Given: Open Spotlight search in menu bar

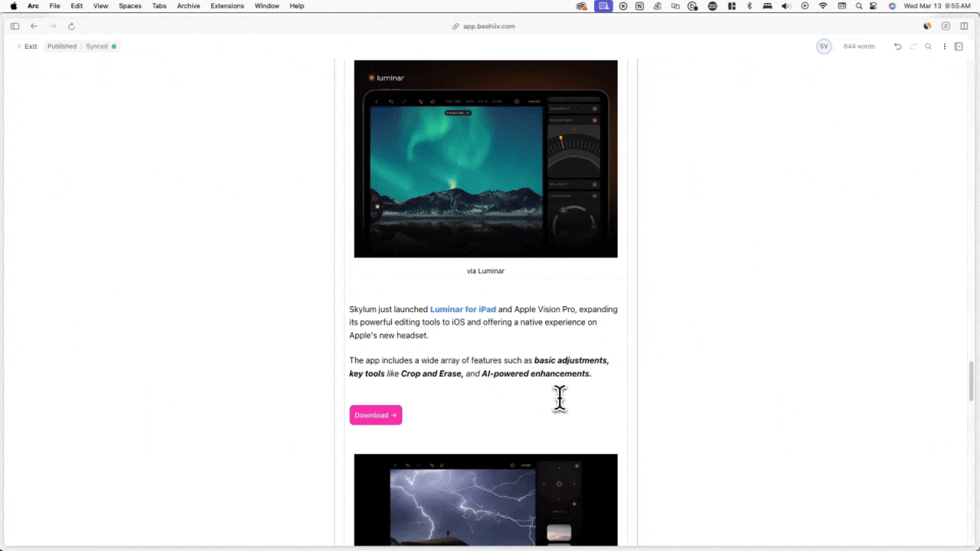Looking at the screenshot, I should click(859, 6).
